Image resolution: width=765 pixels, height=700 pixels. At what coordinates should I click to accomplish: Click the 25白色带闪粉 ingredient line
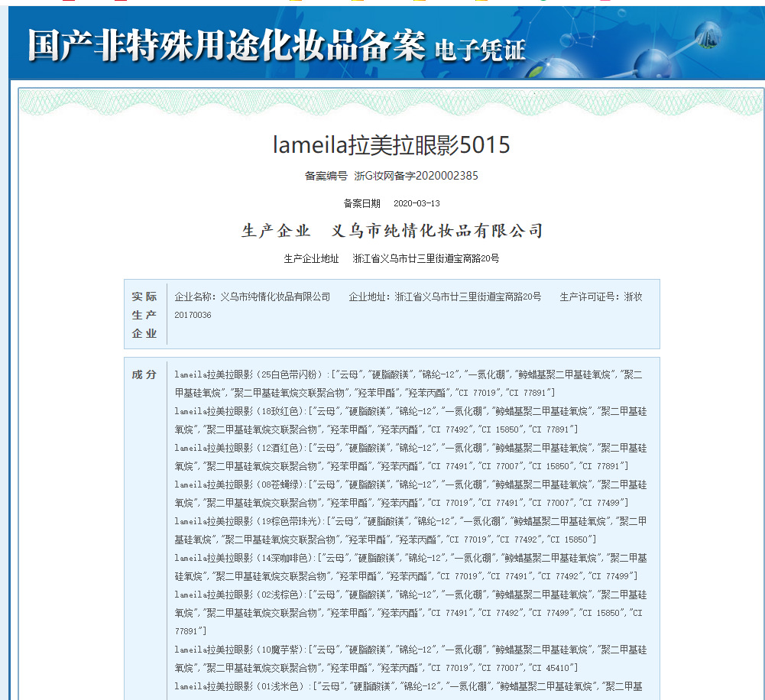tap(408, 384)
